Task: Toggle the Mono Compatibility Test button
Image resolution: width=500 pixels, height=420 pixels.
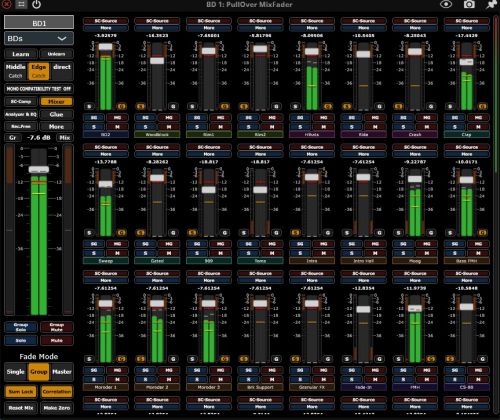Action: [39, 89]
